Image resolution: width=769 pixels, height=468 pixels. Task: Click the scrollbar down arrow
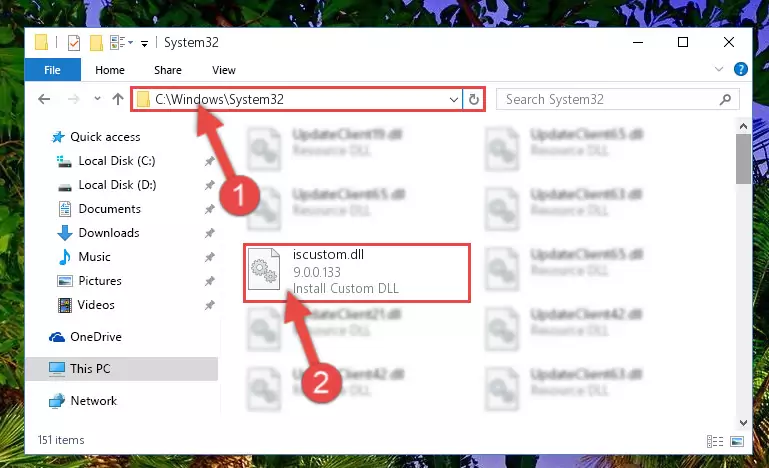pos(743,422)
